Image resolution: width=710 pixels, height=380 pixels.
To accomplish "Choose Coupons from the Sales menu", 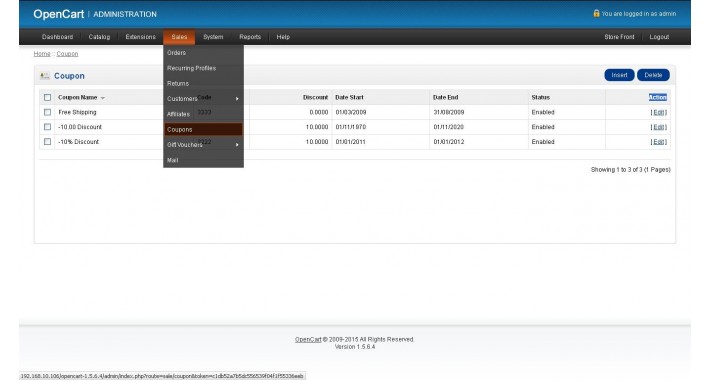I will [x=203, y=130].
